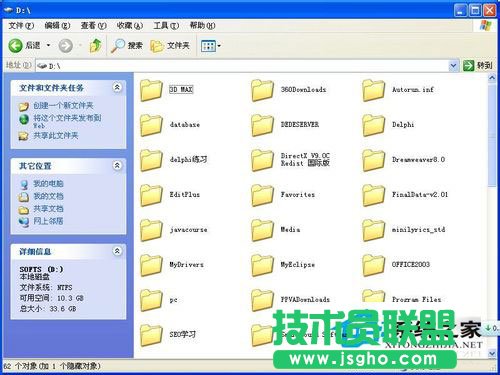Collapse the File and Folder Tasks panel

pos(117,87)
